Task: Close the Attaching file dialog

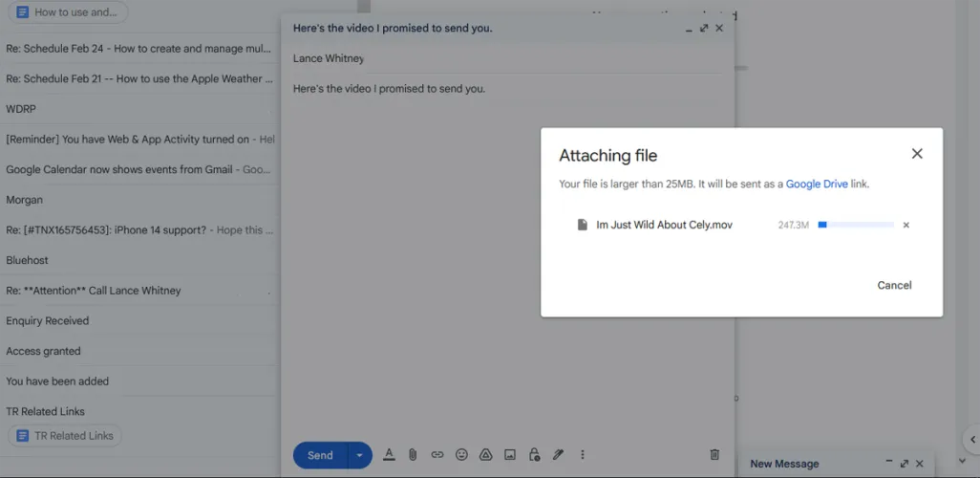Action: [x=917, y=154]
